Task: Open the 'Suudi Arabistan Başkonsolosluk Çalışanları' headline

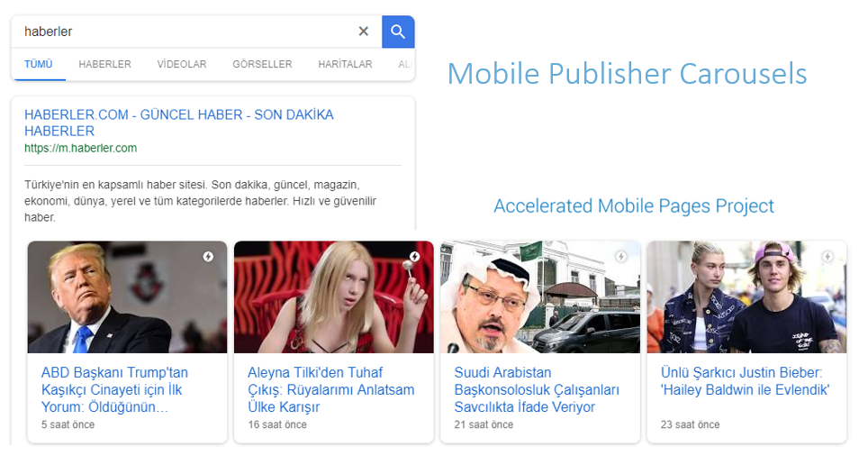Action: coord(537,389)
